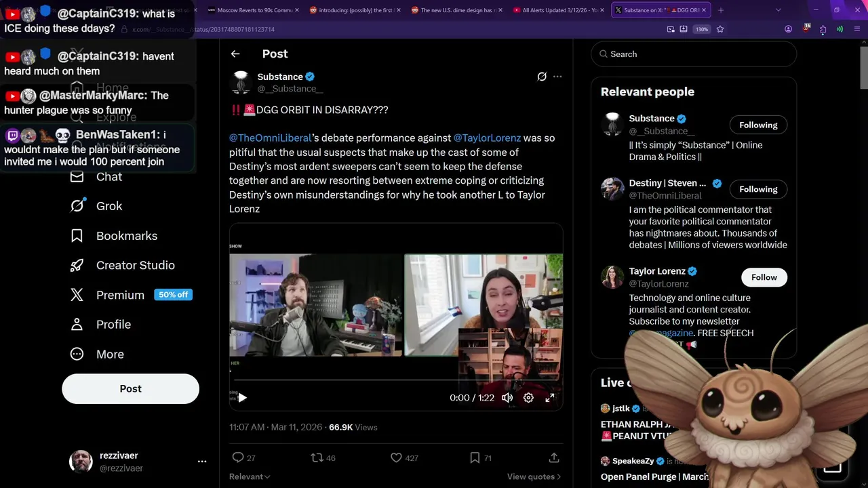Click the post timestamp 11:07 AM Mar 11, 2026

coord(277,427)
